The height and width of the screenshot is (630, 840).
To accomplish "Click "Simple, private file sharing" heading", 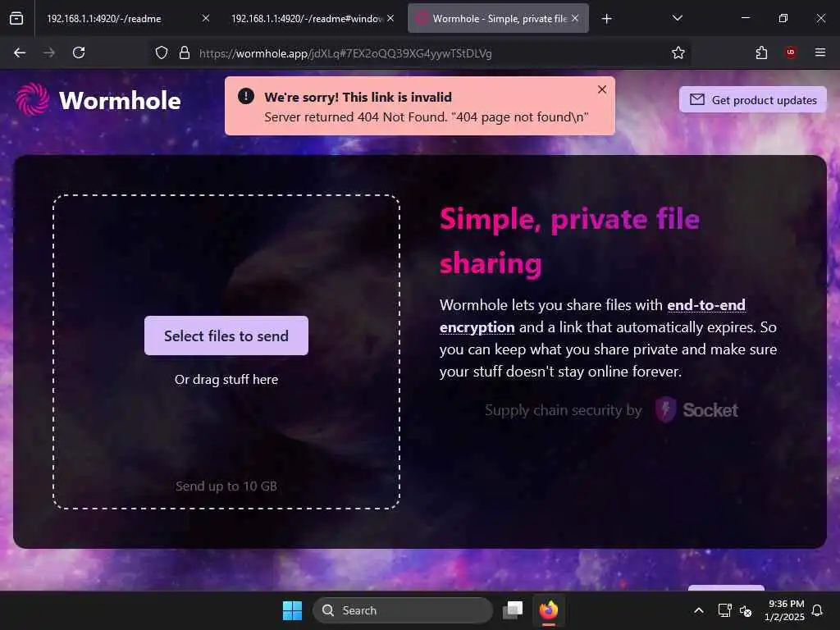I will [x=569, y=241].
